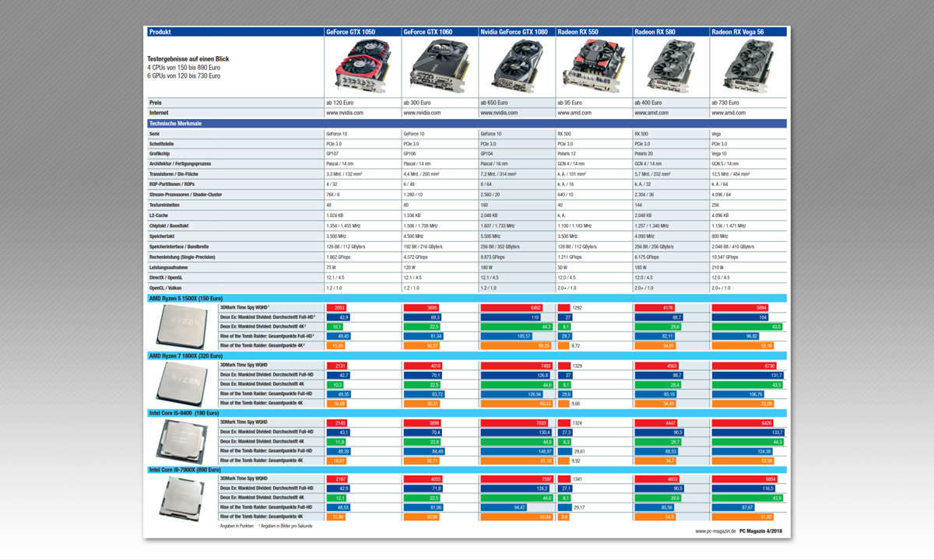Open www.nvidia.com link under Nvidia GeForce GTX 1080
Image resolution: width=934 pixels, height=560 pixels.
click(x=499, y=113)
